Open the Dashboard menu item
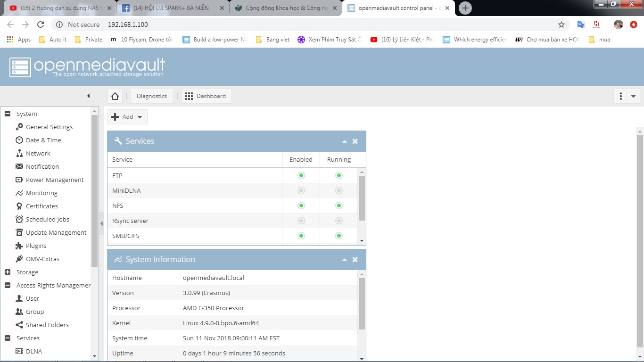This screenshot has height=362, width=644. [206, 96]
